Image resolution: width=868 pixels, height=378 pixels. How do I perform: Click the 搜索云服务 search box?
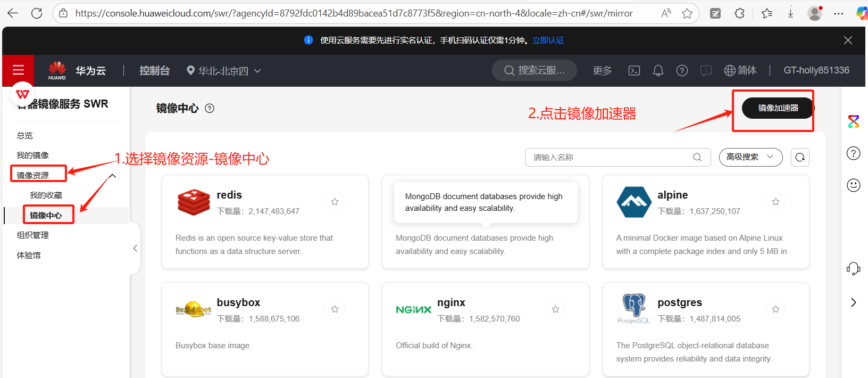click(535, 70)
